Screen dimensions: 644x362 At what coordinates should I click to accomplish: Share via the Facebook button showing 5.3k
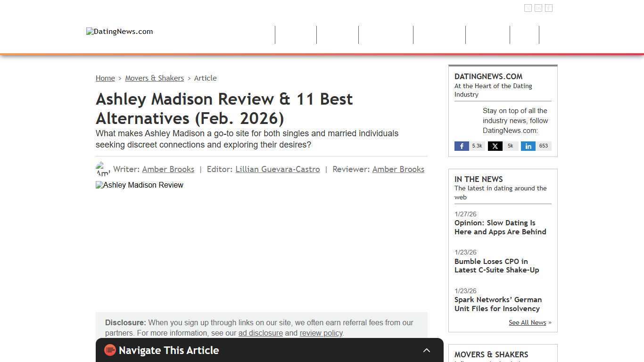coord(469,146)
